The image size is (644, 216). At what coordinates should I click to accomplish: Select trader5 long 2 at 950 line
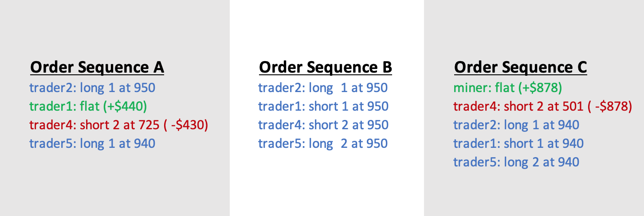point(323,143)
